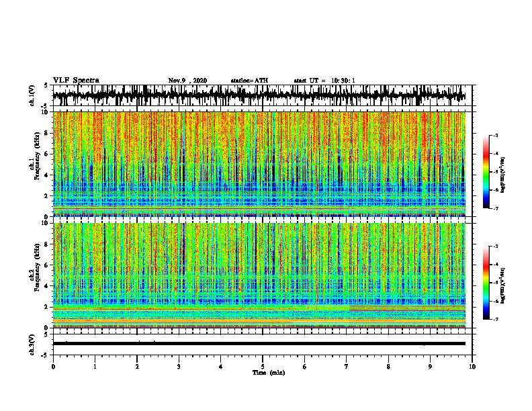Click the 'ch.3(V)' axis label
The width and height of the screenshot is (532, 411).
[x=32, y=345]
